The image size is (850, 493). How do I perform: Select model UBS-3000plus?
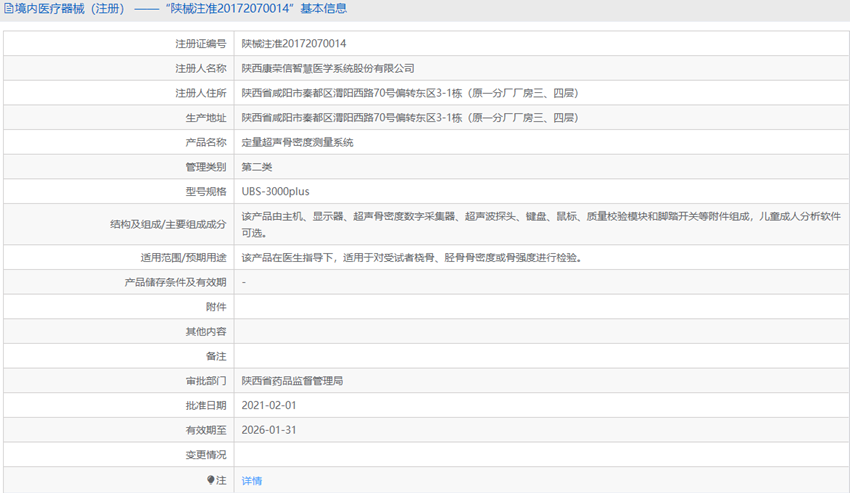275,191
